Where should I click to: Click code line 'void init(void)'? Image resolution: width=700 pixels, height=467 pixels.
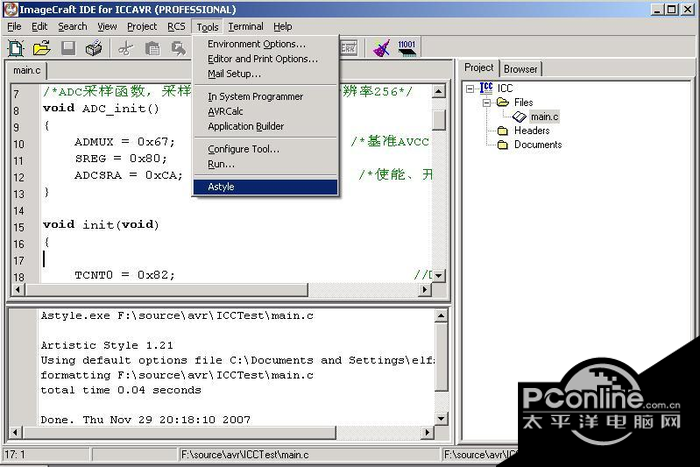pyautogui.click(x=101, y=225)
